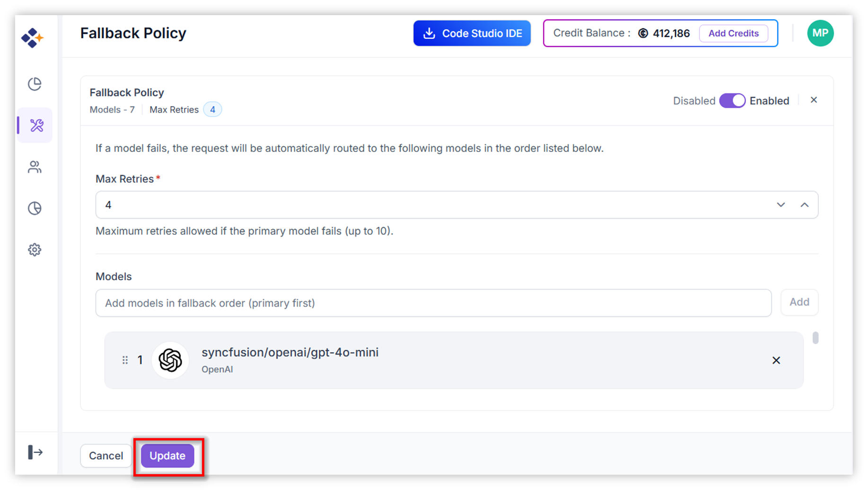Click the Update button
868x497 pixels.
point(167,456)
